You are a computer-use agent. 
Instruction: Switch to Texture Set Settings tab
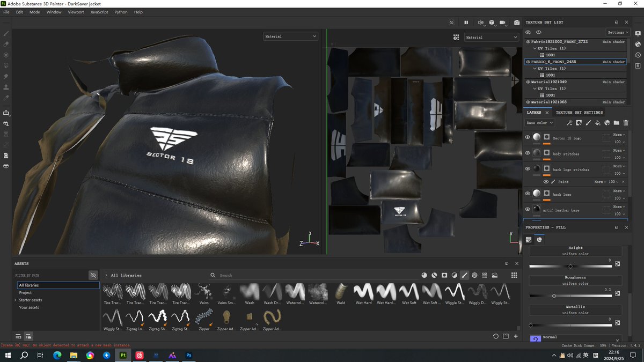579,113
